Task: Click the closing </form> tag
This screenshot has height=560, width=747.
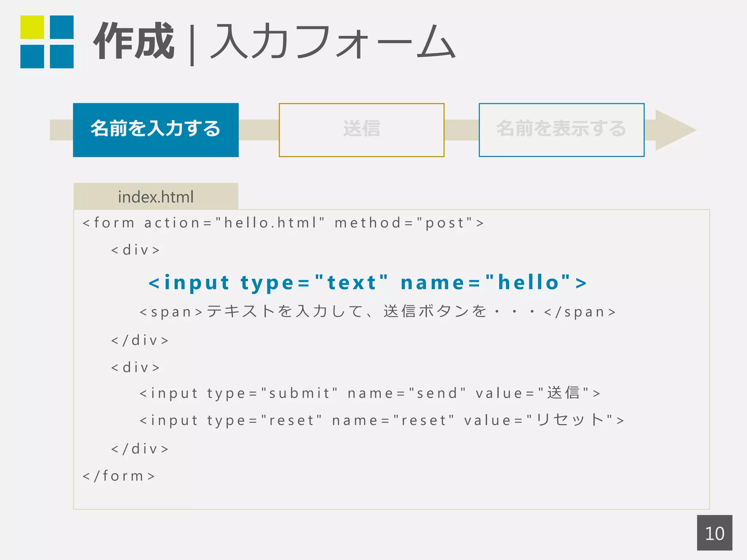Action: click(x=119, y=476)
